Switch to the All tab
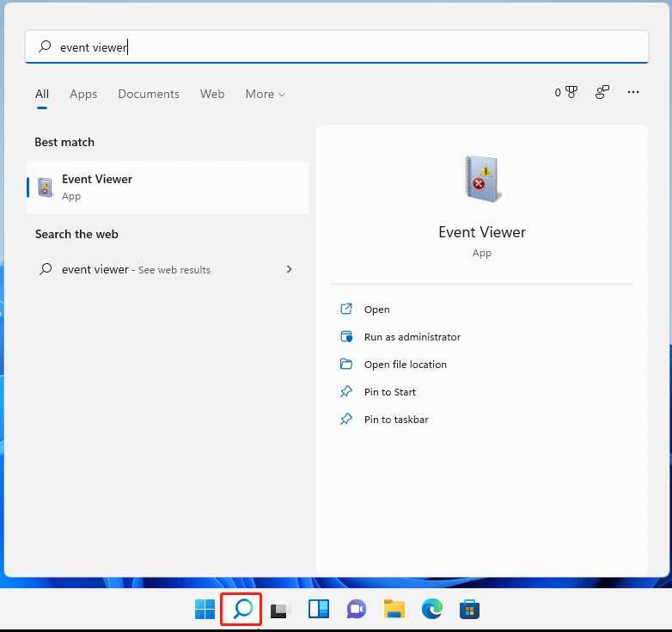Viewport: 672px width, 632px height. [x=42, y=94]
